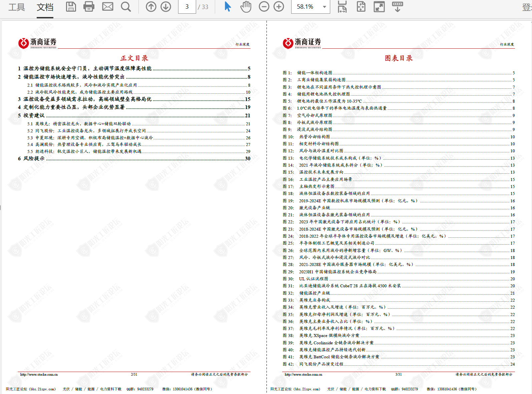This screenshot has height=394, width=532.
Task: Open TOC entry 1 温控为储能系统安全守门员
Action: (134, 68)
